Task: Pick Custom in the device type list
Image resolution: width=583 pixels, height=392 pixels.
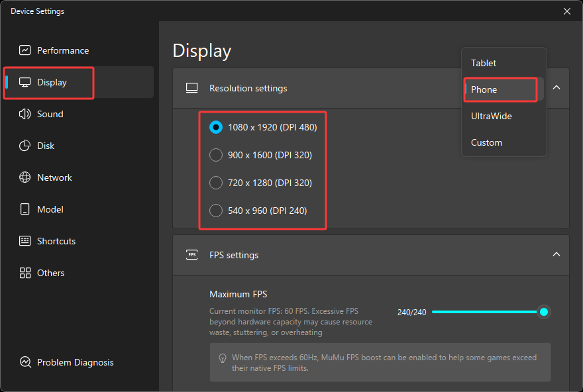Action: pyautogui.click(x=486, y=142)
